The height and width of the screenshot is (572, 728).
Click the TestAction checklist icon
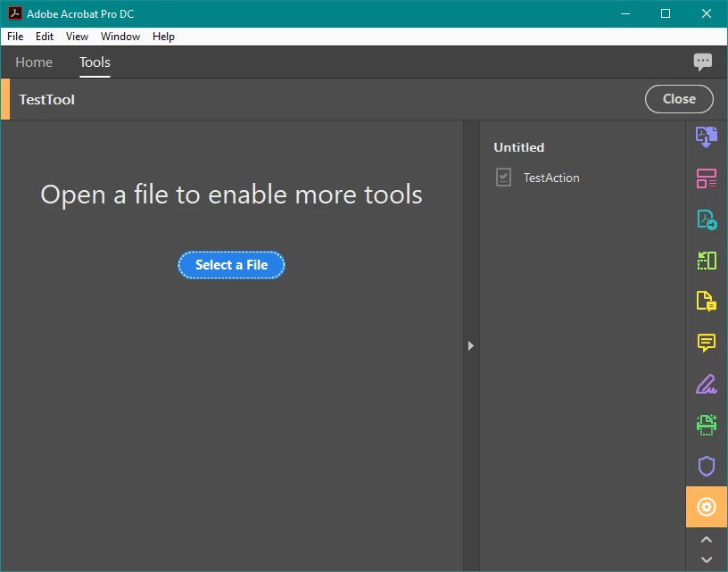click(x=503, y=178)
